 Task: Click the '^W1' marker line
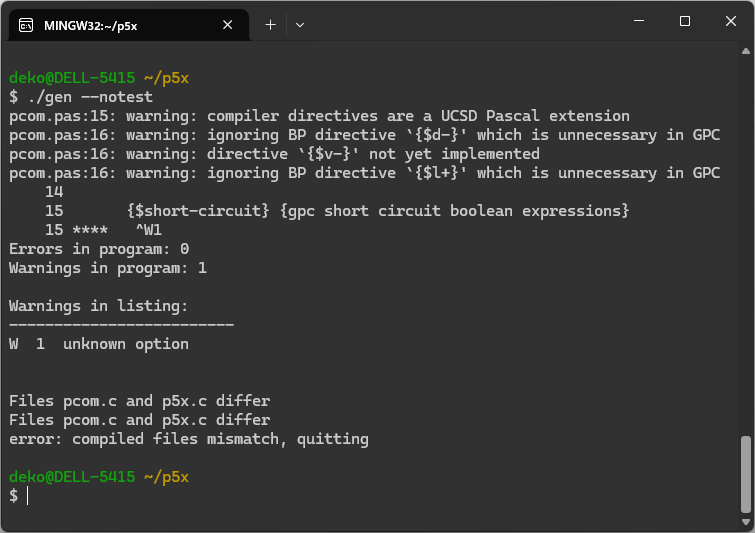click(x=103, y=230)
